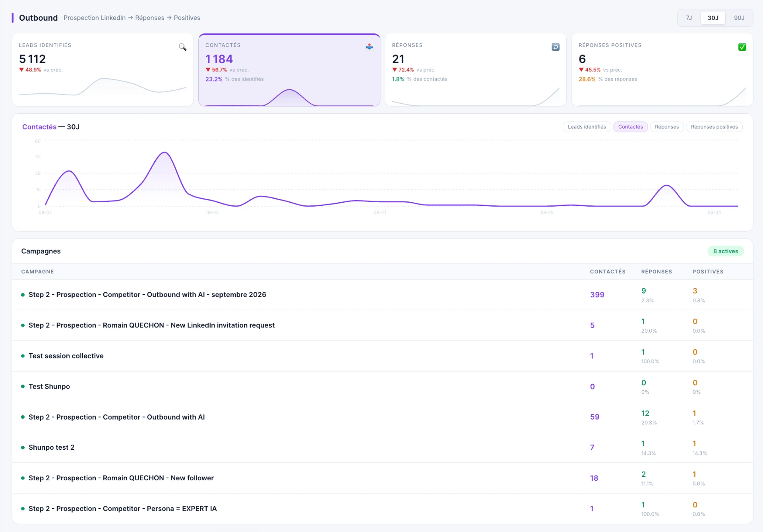Screen dimensions: 763x532
Task: Click the Outbound page title
Action: coord(38,18)
